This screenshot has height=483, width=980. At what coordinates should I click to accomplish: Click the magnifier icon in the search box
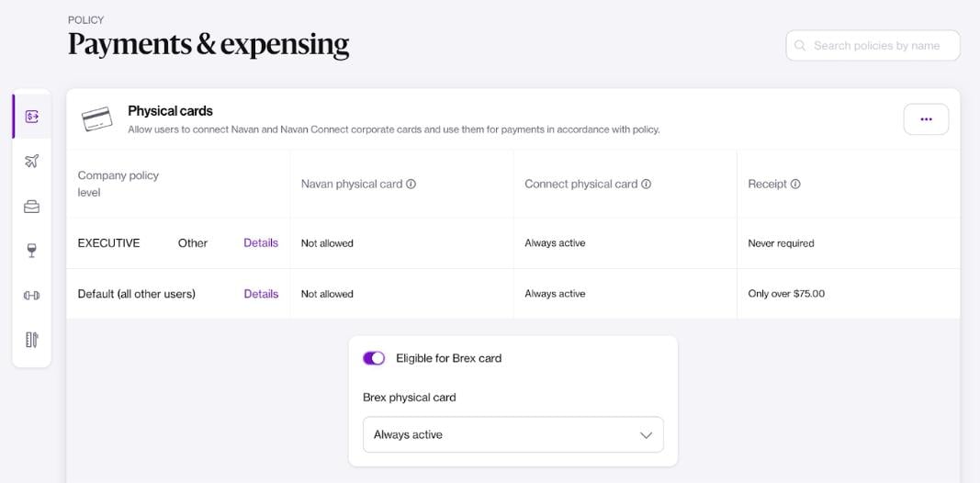800,46
